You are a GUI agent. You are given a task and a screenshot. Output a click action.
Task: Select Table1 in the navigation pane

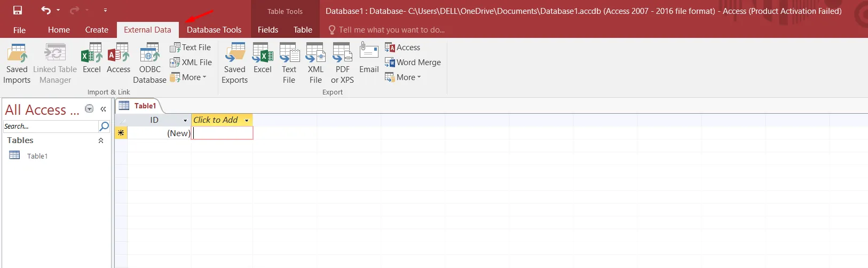click(37, 156)
